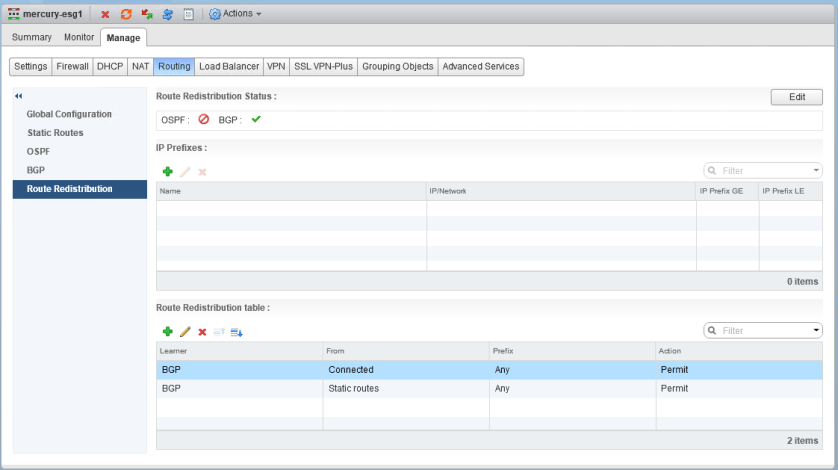The image size is (838, 470).
Task: Click the red X delete icon beside mercury-esg1
Action: 105,14
